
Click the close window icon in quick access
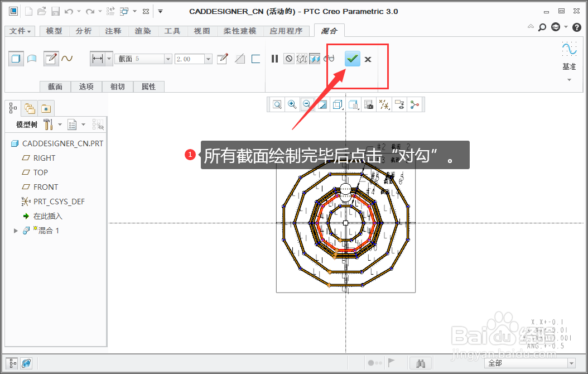146,11
